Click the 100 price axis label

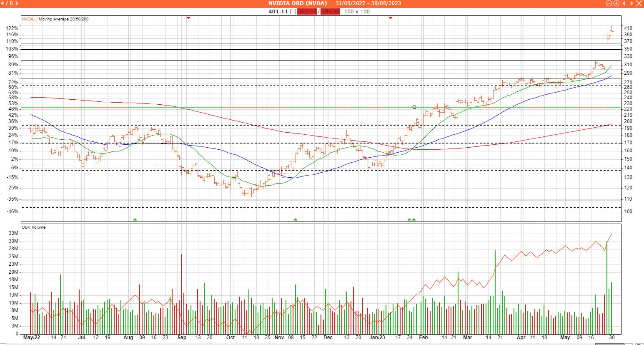pyautogui.click(x=628, y=212)
